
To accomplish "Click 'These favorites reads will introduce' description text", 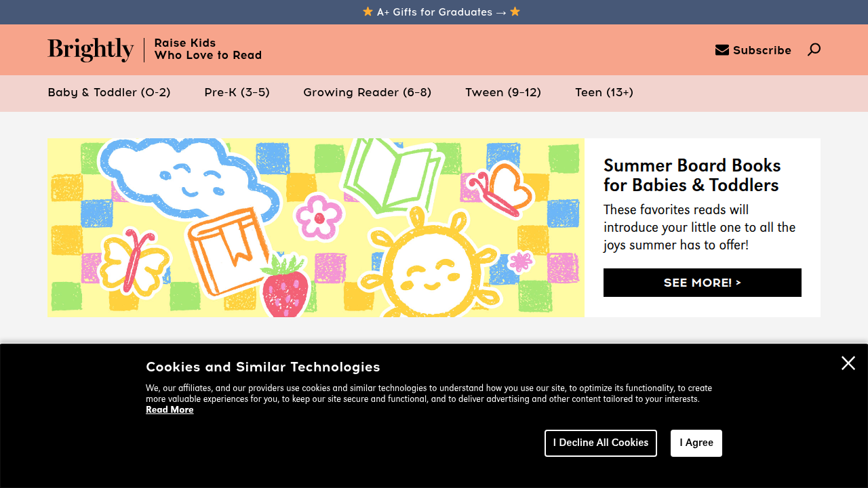I will coord(700,227).
